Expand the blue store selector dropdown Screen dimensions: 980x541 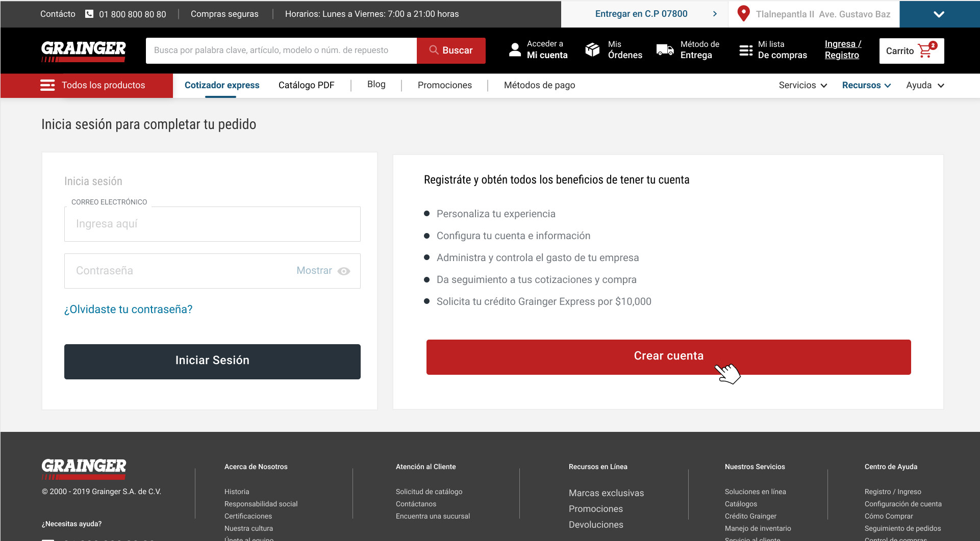(x=939, y=14)
